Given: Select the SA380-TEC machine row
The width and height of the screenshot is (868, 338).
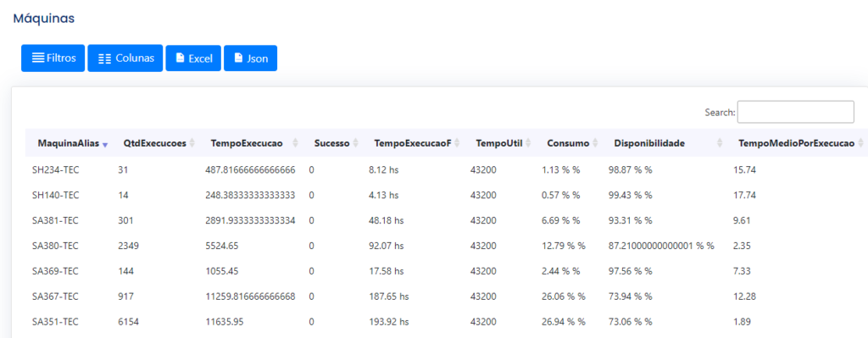Looking at the screenshot, I should (x=446, y=246).
